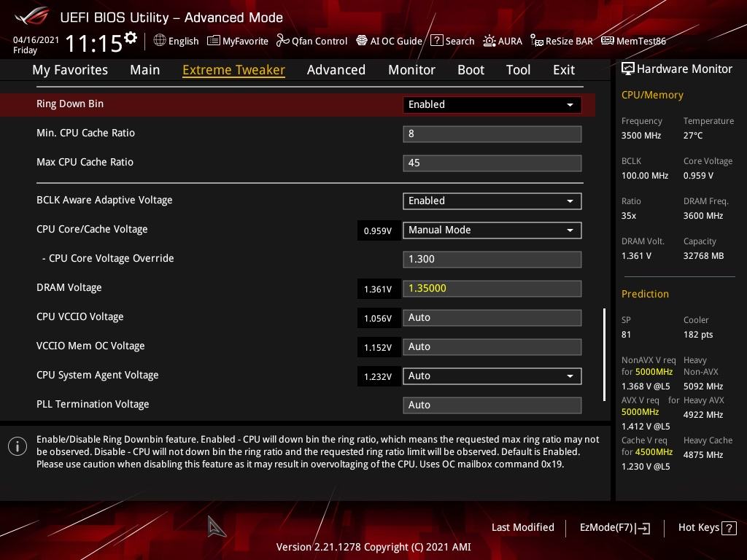747x560 pixels.
Task: Go to the Advanced tab
Action: 336,70
